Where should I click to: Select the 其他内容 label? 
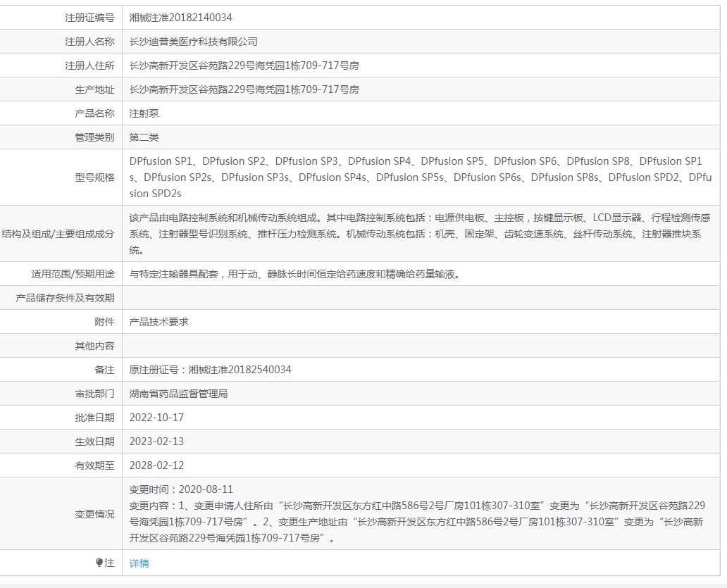pos(94,346)
